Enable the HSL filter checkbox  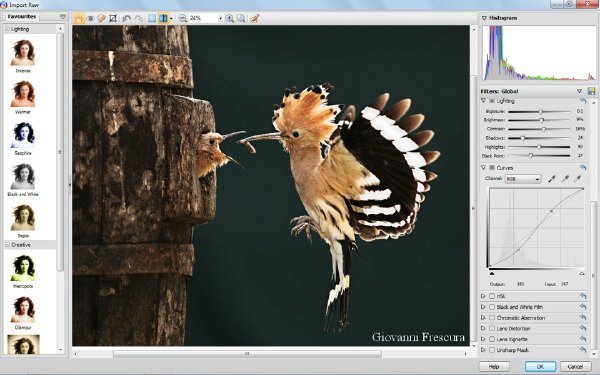[492, 296]
